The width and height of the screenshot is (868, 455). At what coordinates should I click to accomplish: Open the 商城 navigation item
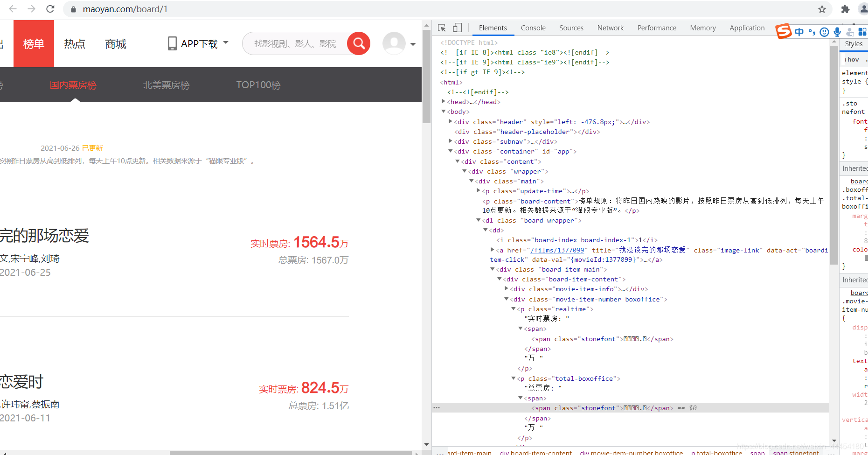click(x=116, y=43)
